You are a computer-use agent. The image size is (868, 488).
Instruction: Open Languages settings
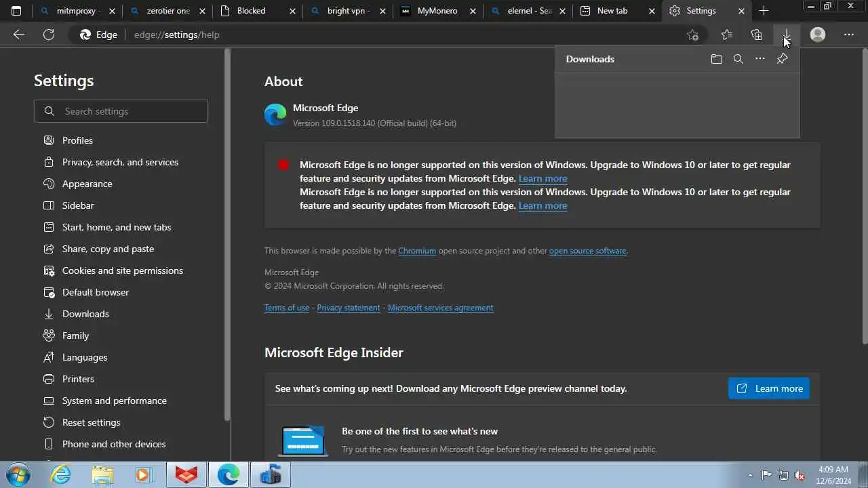[x=85, y=357]
